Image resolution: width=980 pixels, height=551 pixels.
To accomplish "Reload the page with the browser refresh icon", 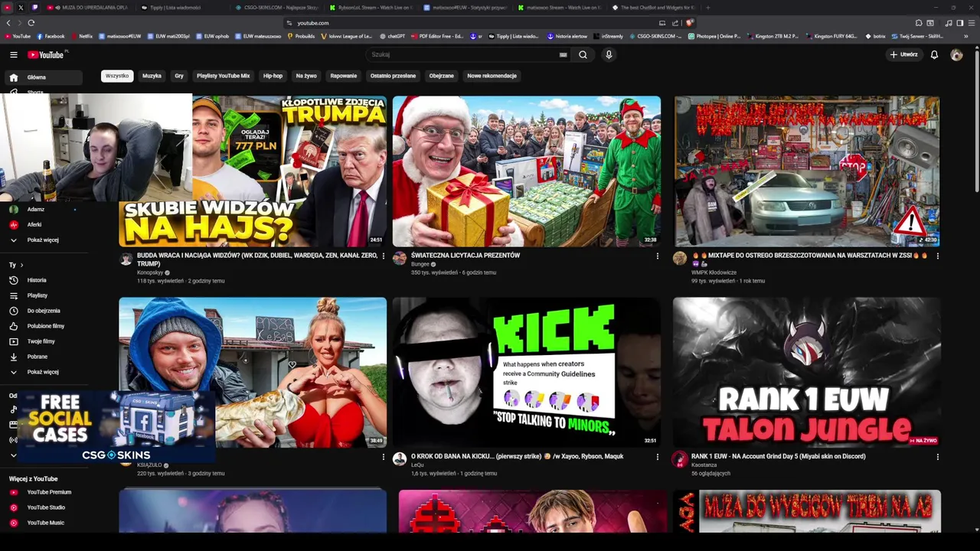I will pos(31,23).
